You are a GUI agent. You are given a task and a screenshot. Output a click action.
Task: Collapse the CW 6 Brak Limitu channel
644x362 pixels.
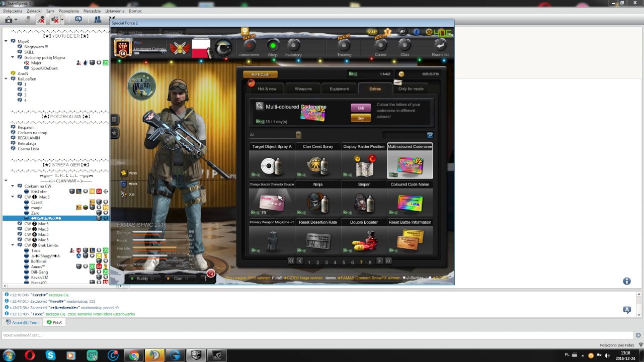[x=13, y=245]
